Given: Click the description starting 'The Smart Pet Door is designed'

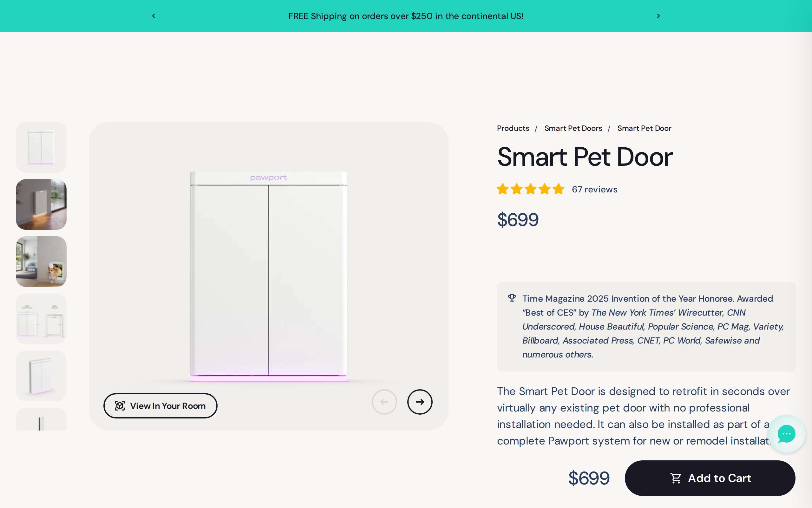Looking at the screenshot, I should tap(643, 416).
